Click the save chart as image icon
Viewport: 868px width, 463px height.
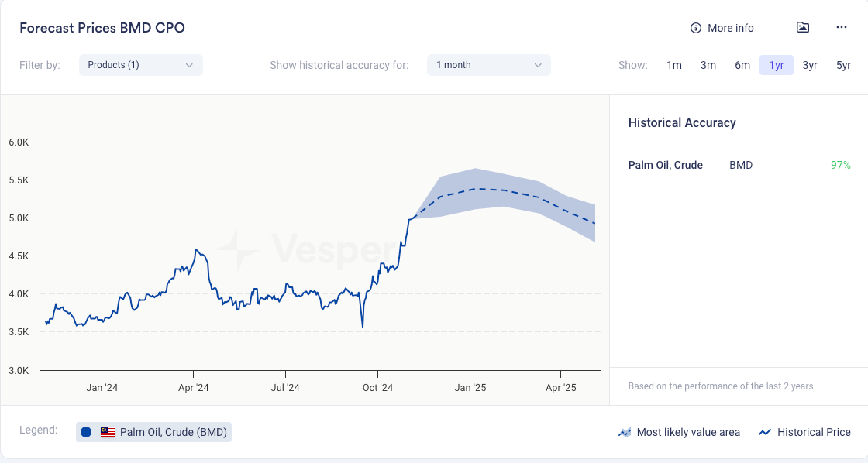[x=803, y=28]
